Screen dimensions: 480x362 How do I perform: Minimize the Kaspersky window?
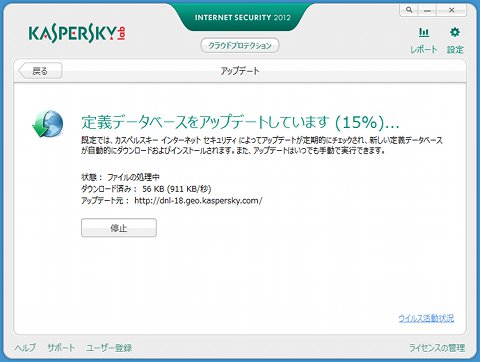[427, 10]
